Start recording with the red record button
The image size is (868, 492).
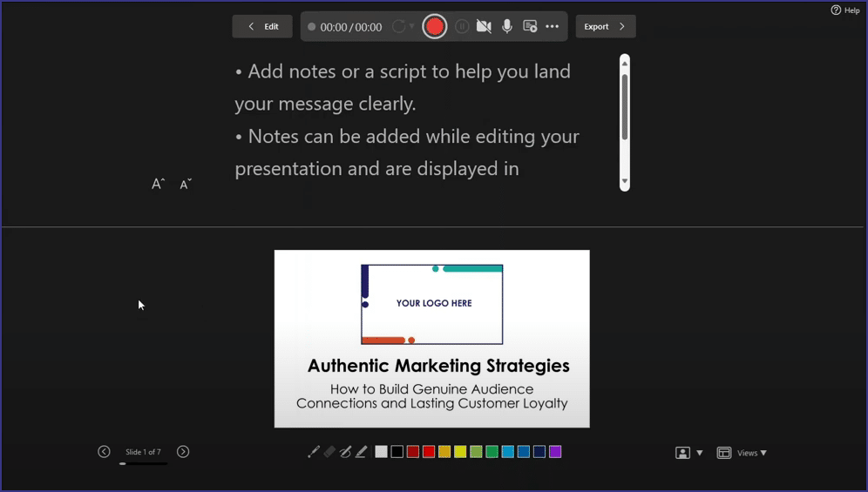point(435,27)
